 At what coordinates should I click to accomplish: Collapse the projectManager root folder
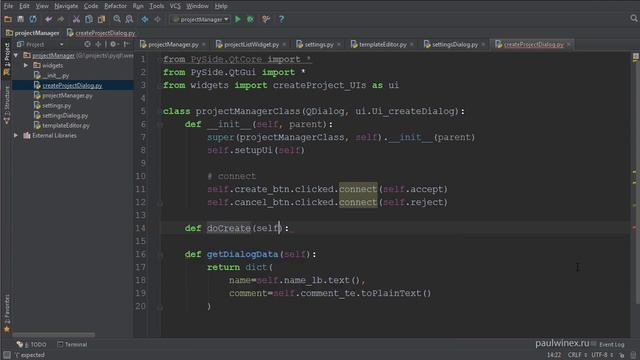click(x=16, y=55)
